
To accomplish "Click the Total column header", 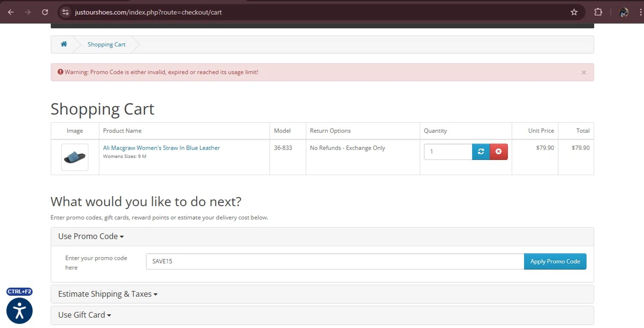I will 583,131.
